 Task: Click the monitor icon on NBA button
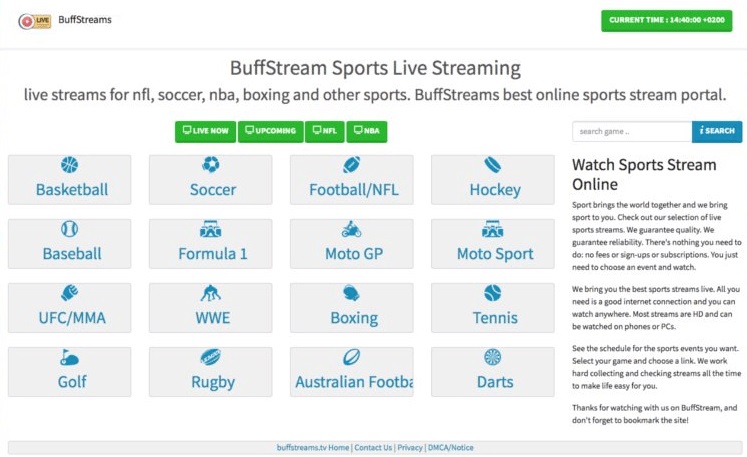pos(358,130)
